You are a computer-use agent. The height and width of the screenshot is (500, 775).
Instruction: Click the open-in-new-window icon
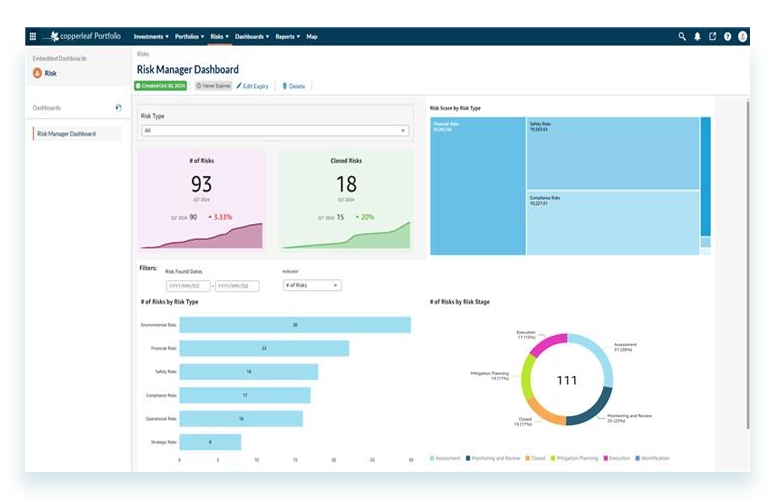coord(712,36)
